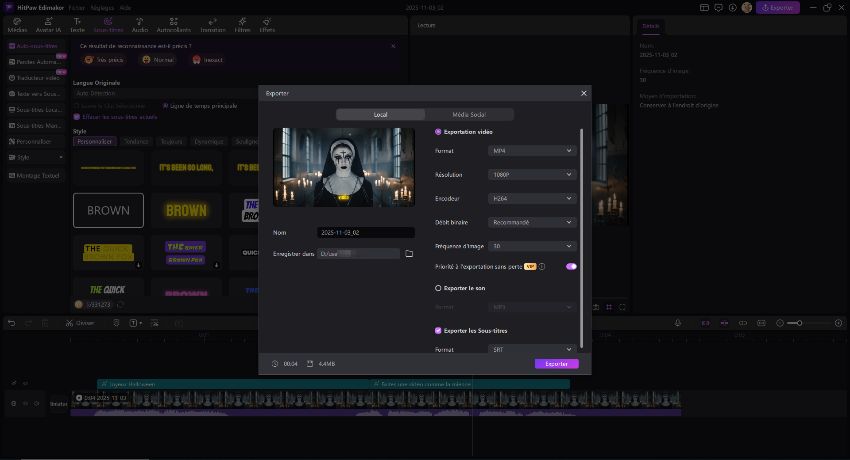Click the fullscreen icon under preview
The image size is (850, 460).
622,307
